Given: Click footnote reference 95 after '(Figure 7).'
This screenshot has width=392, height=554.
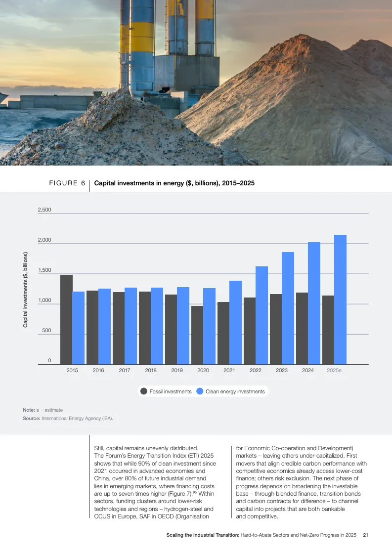Looking at the screenshot, I should [x=195, y=492].
